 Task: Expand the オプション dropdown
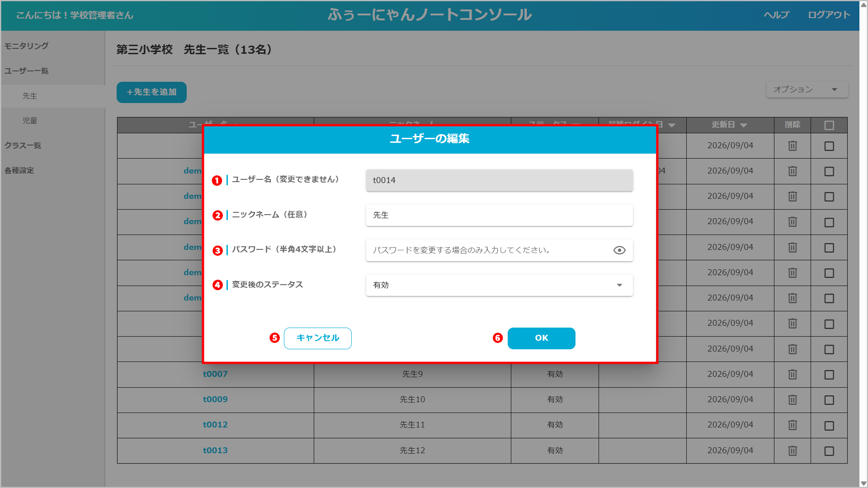(807, 89)
